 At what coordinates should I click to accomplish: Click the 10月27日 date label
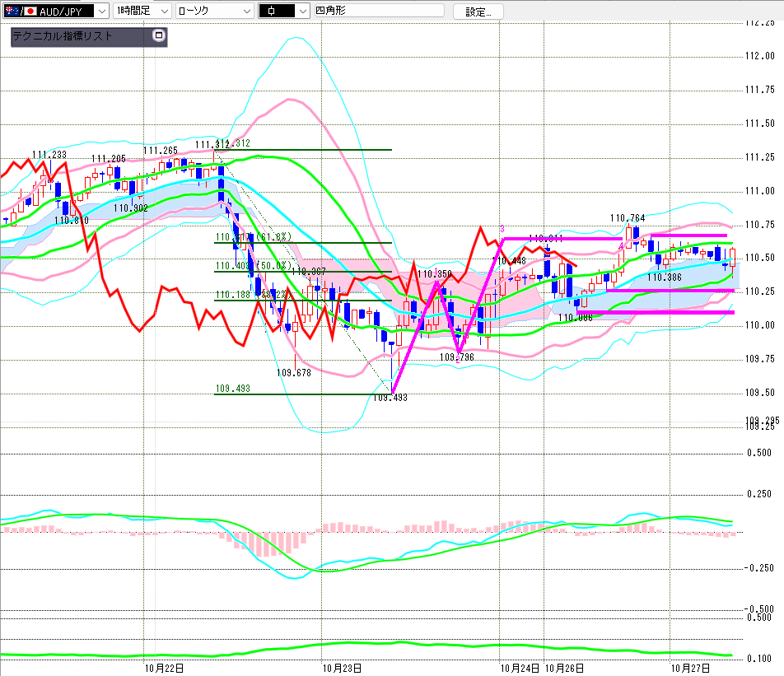point(690,669)
